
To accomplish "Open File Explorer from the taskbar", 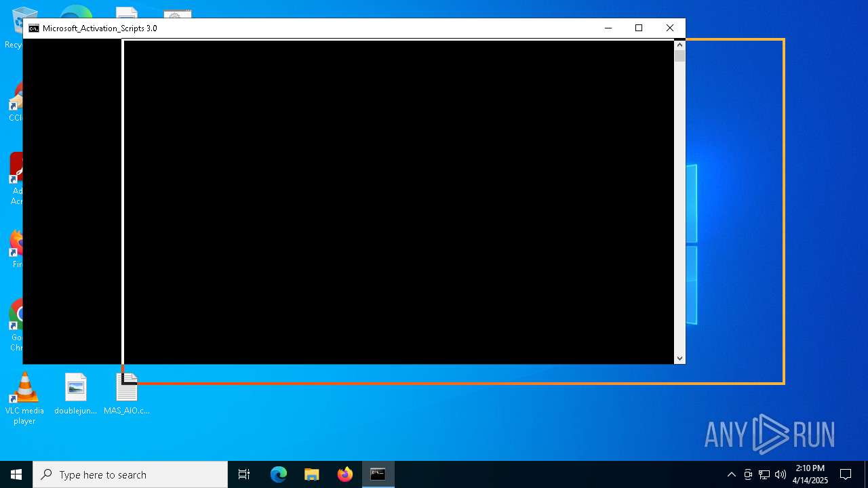I will tap(312, 474).
